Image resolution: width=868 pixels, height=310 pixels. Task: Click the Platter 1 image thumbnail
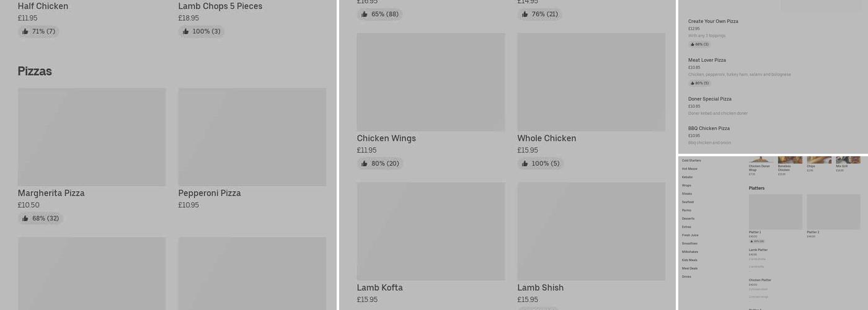(x=775, y=212)
